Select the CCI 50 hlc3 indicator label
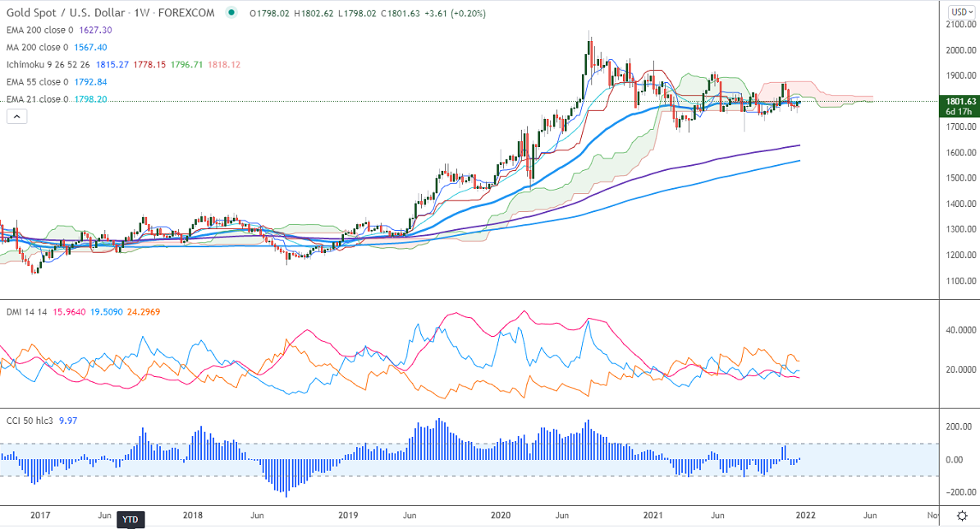980x529 pixels. tap(30, 421)
